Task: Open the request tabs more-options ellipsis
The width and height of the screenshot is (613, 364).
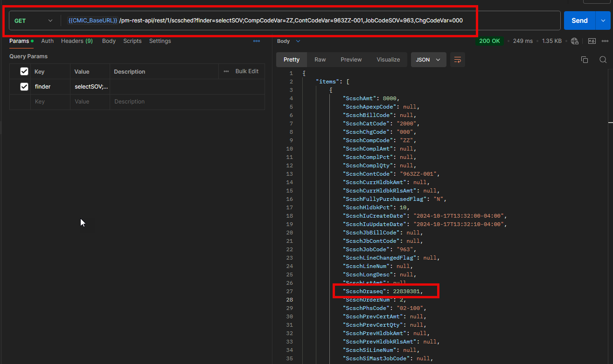Action: click(x=257, y=41)
